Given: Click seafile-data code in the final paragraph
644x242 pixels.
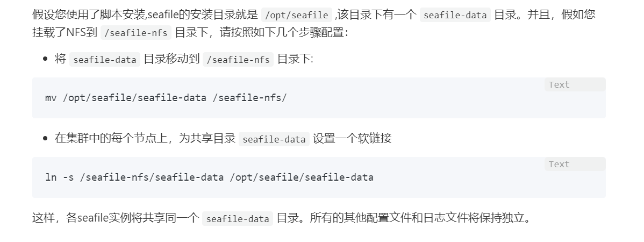Looking at the screenshot, I should [x=238, y=218].
